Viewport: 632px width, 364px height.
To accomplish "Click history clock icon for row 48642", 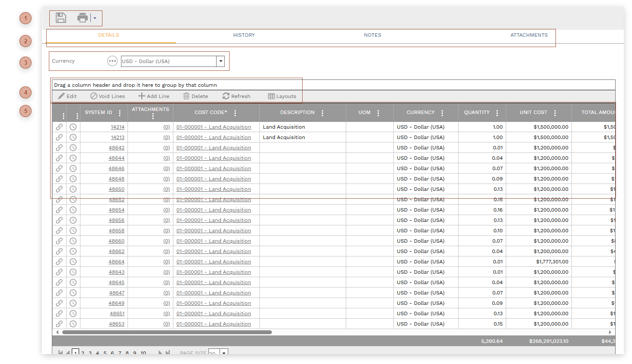I will [x=73, y=148].
